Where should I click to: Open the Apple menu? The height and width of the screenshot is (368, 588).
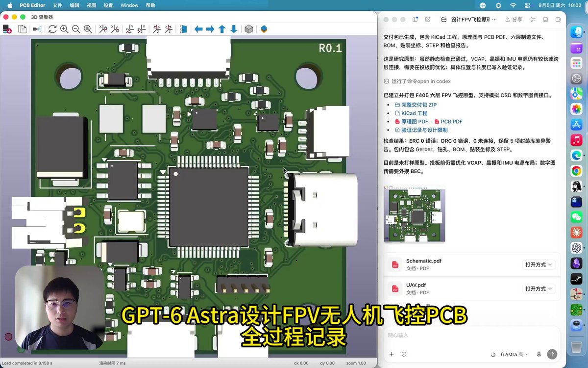click(x=10, y=5)
